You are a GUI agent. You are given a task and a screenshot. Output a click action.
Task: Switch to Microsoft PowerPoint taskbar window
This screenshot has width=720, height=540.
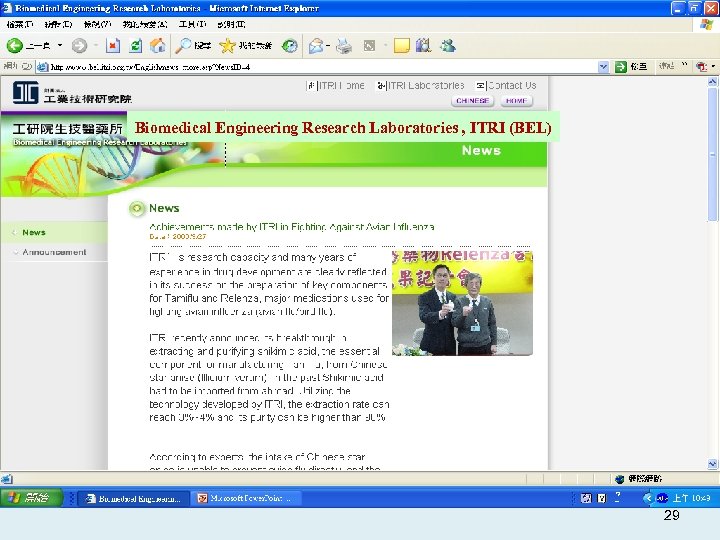click(247, 498)
